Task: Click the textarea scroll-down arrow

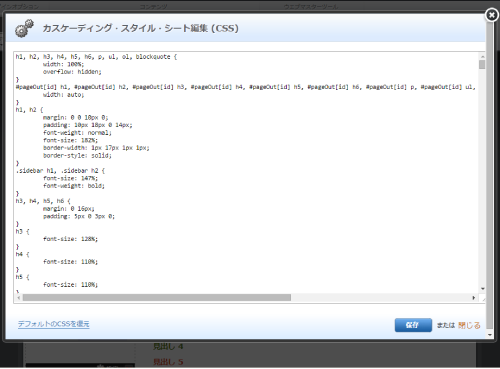Action: (x=482, y=289)
